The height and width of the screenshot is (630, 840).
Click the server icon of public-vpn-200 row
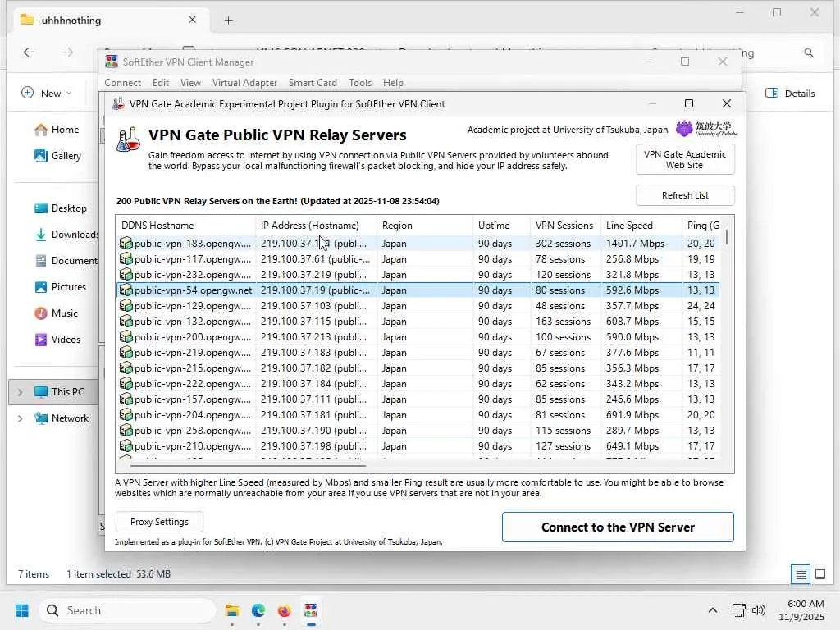tap(126, 336)
